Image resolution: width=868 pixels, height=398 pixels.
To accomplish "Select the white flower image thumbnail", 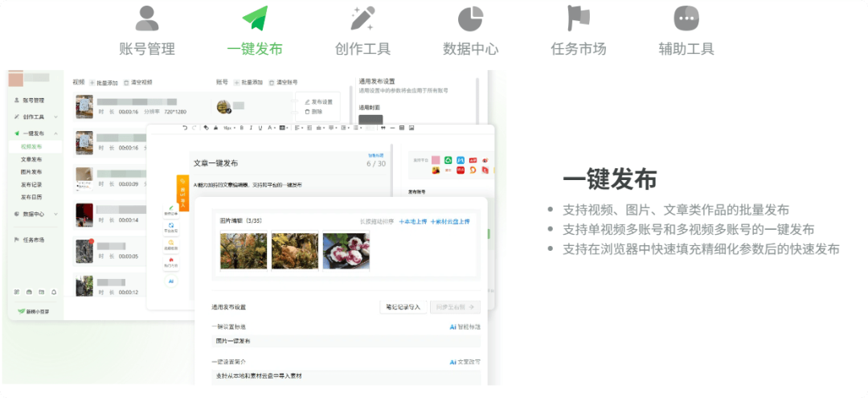I will click(x=346, y=250).
